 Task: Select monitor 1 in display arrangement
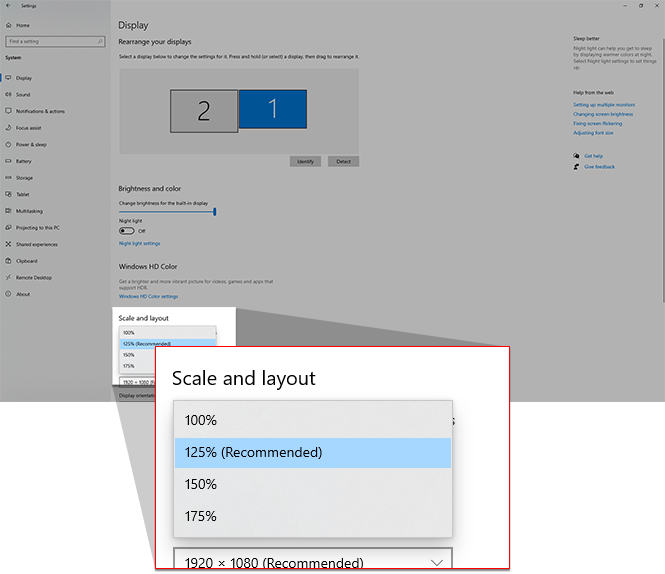click(273, 109)
